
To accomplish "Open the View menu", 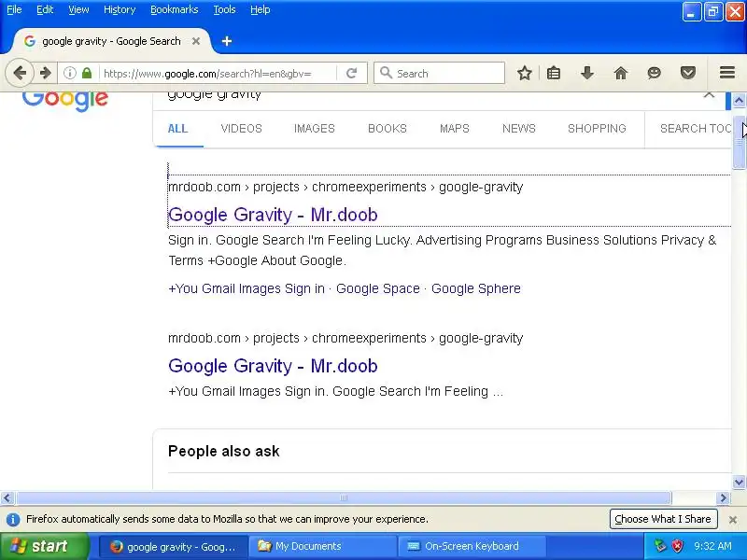I will [78, 9].
